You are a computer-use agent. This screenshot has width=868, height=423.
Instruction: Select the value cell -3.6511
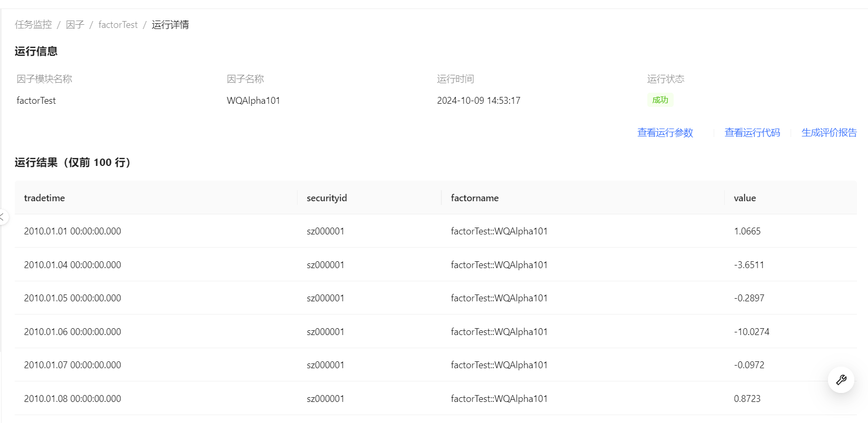(x=748, y=265)
